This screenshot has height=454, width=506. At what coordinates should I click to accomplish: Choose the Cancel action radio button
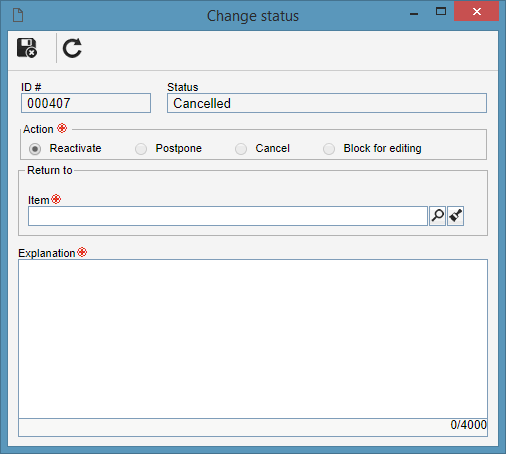pyautogui.click(x=241, y=149)
